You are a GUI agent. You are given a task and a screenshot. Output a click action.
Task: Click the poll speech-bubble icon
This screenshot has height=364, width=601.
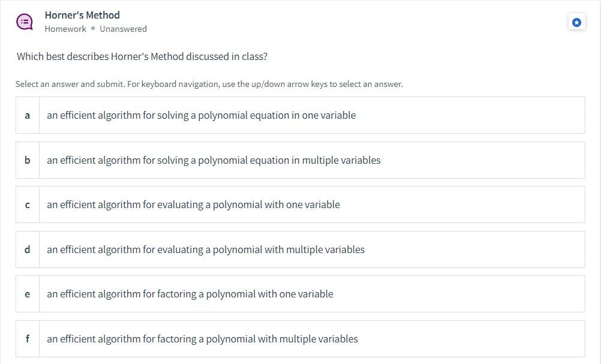coord(24,22)
